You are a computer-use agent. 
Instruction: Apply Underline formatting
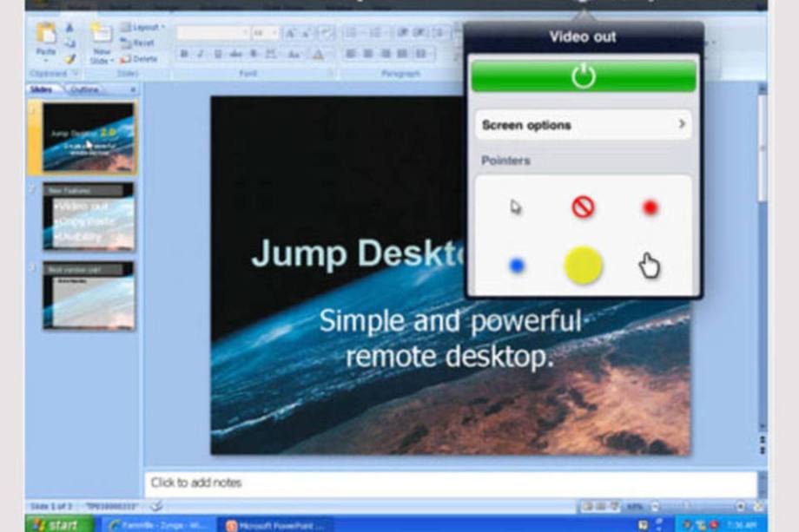click(x=218, y=54)
